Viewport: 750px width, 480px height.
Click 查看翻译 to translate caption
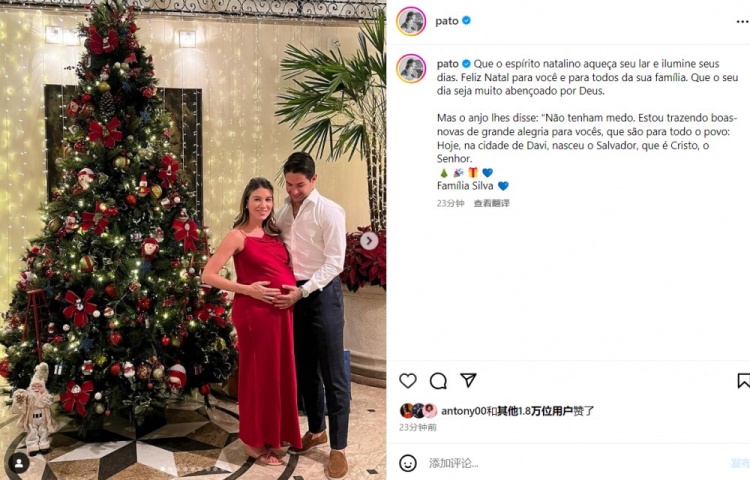pos(492,203)
